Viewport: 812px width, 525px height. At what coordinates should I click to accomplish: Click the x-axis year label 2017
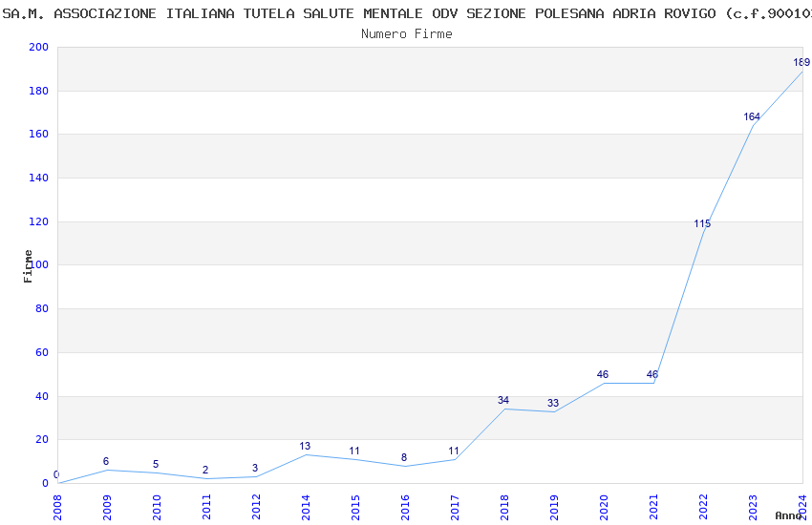click(x=455, y=508)
